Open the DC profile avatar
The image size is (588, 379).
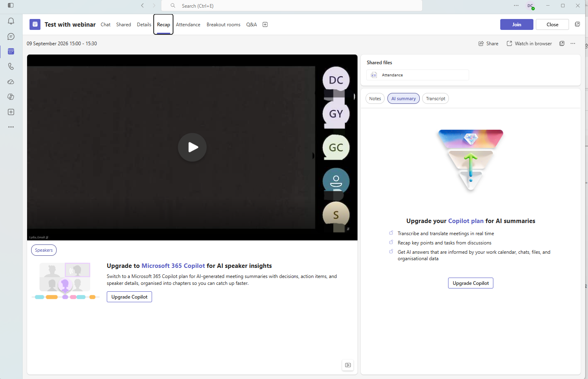click(530, 6)
